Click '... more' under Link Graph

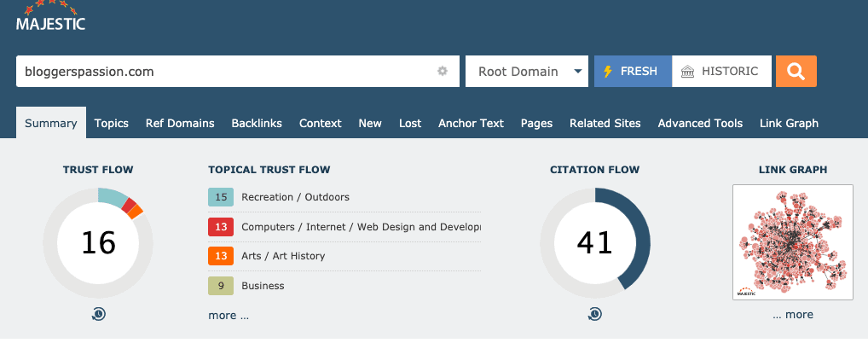(793, 315)
